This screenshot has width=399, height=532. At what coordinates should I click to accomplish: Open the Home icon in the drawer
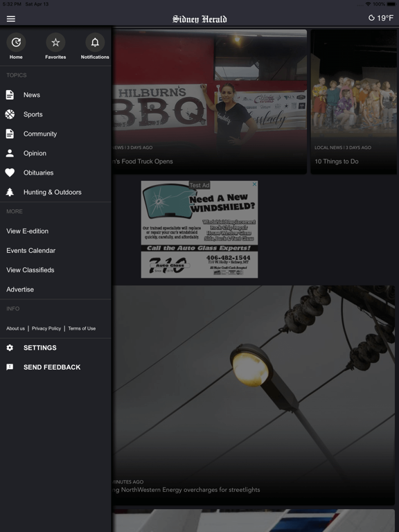pos(16,42)
